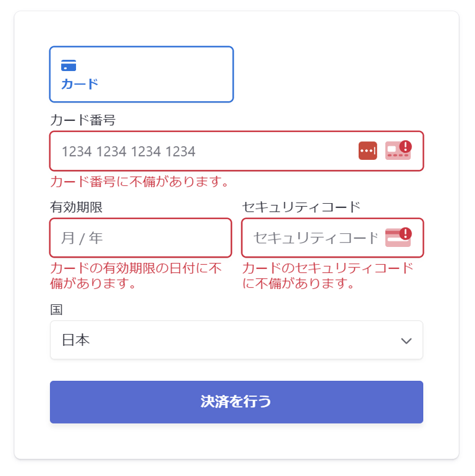Click the red password manager dots icon
475x476 pixels.
[x=368, y=151]
